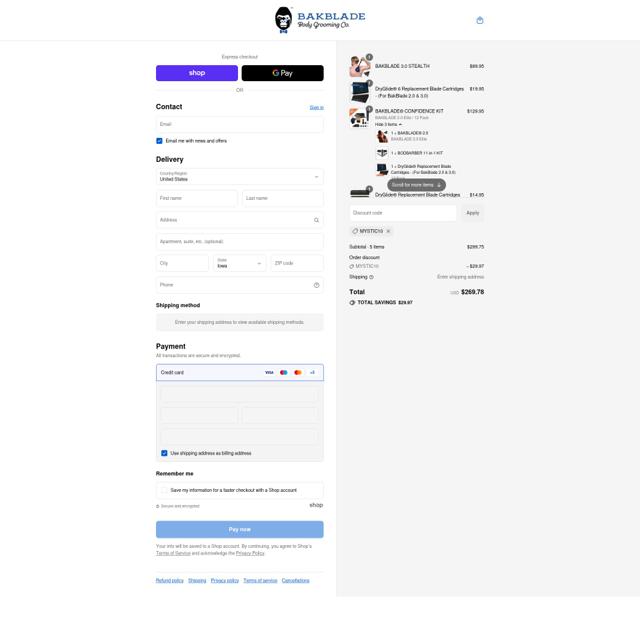Open the Cancellations footer link
This screenshot has width=640, height=623.
coord(296,581)
